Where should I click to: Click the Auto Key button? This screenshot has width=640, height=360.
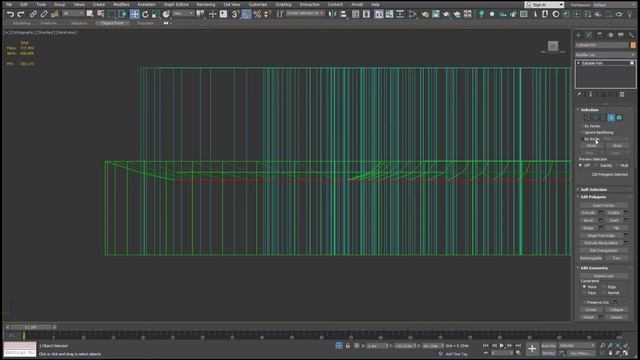(x=549, y=346)
